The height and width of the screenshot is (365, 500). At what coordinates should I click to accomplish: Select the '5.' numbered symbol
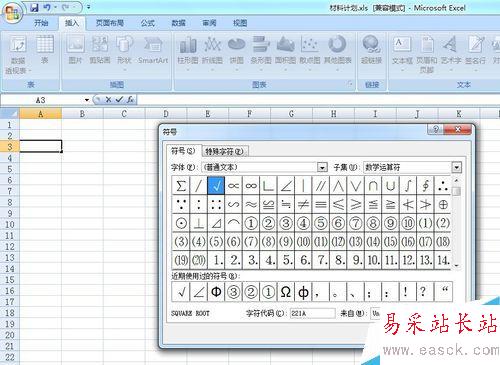(286, 260)
